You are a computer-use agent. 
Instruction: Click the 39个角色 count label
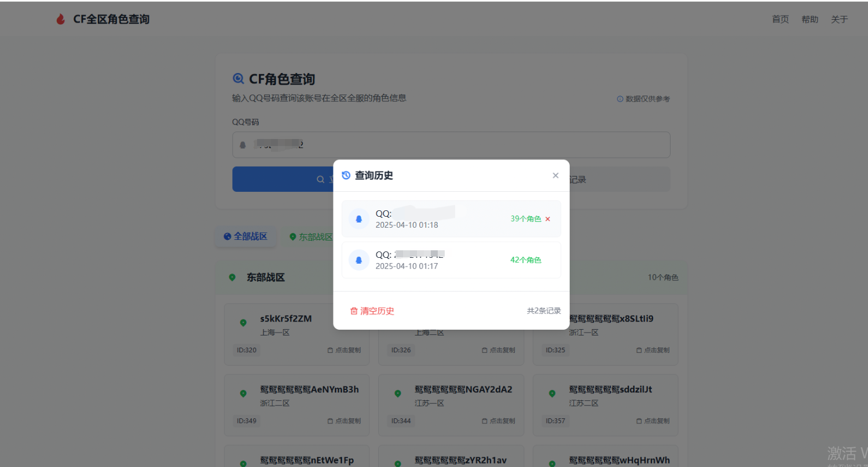pos(526,219)
